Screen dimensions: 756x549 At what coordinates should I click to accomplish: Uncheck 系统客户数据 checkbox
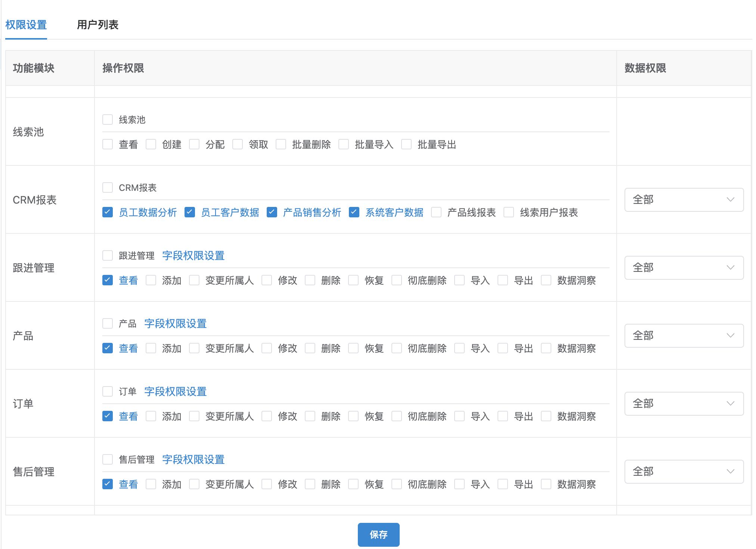354,213
